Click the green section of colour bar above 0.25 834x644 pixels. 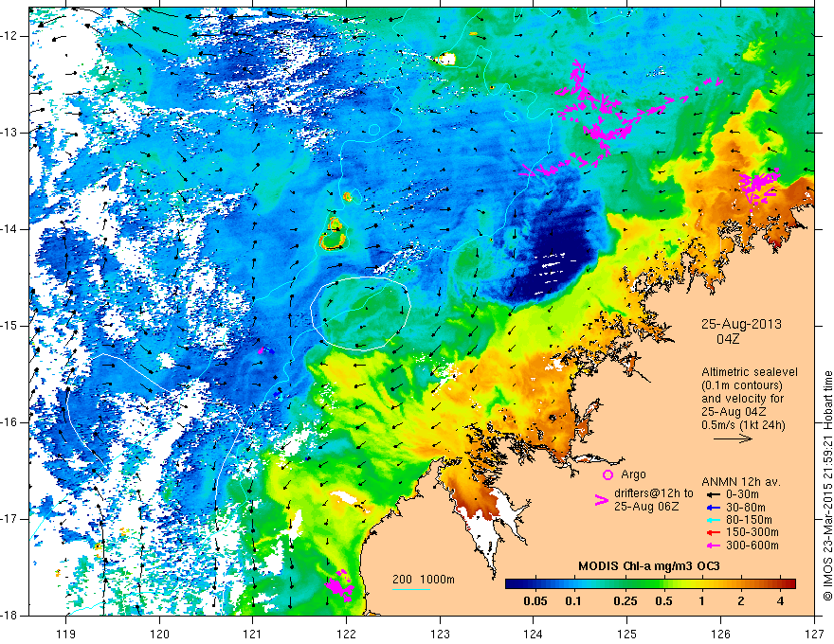pyautogui.click(x=625, y=583)
